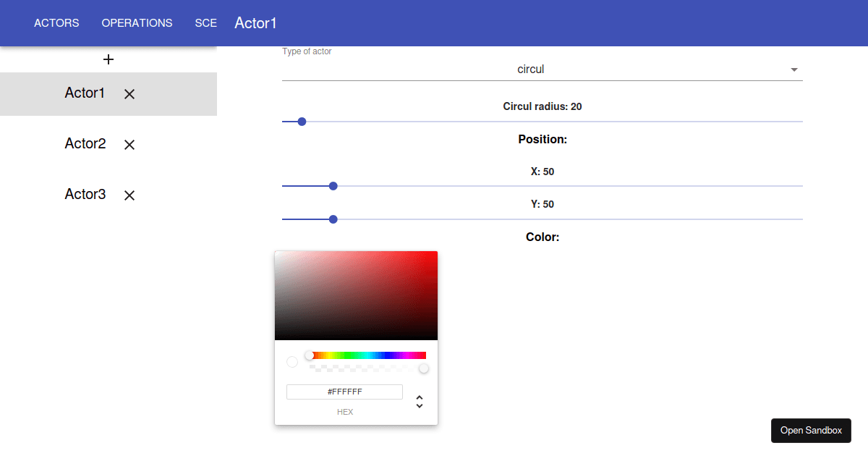This screenshot has width=868, height=456.
Task: Open the OPERATIONS menu
Action: pos(137,22)
